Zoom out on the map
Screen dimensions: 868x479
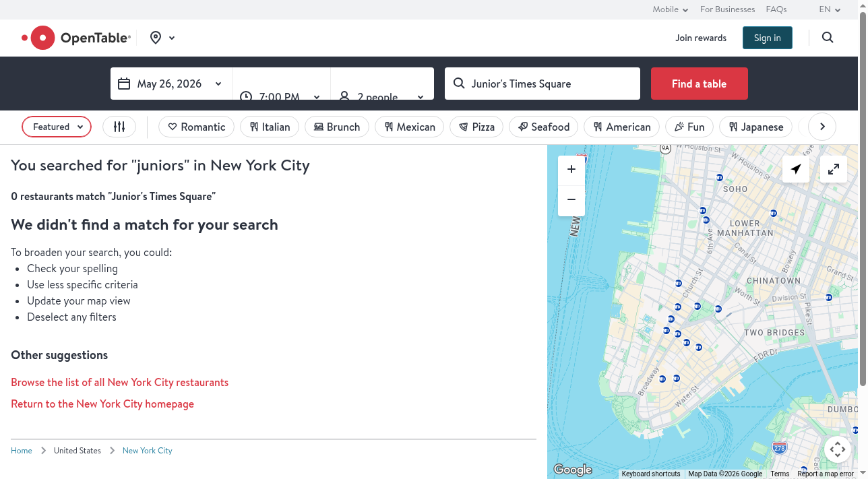(571, 200)
